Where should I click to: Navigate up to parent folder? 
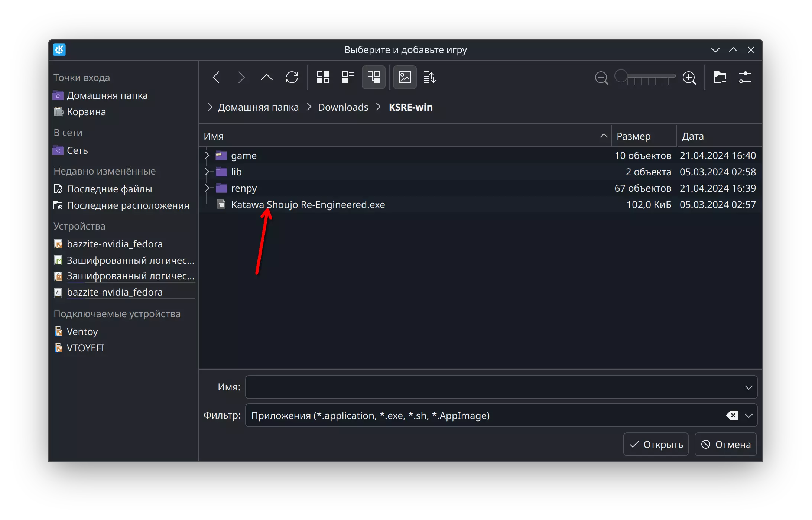266,78
